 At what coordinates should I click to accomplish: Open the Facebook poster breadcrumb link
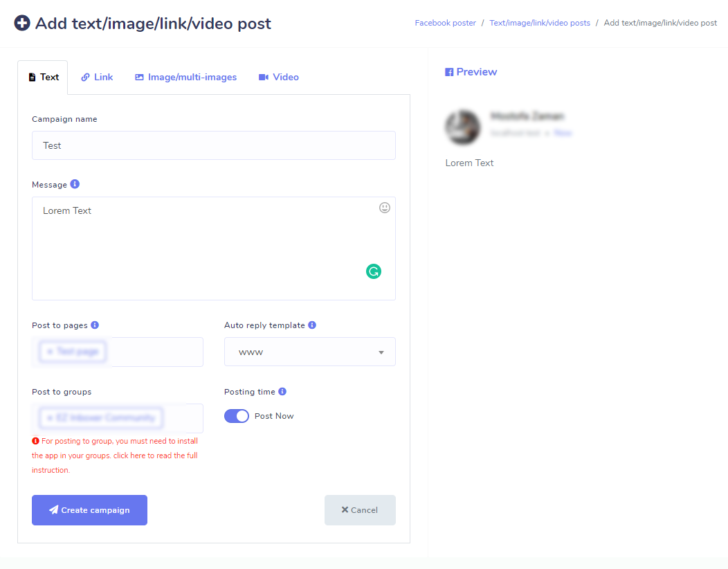point(445,22)
